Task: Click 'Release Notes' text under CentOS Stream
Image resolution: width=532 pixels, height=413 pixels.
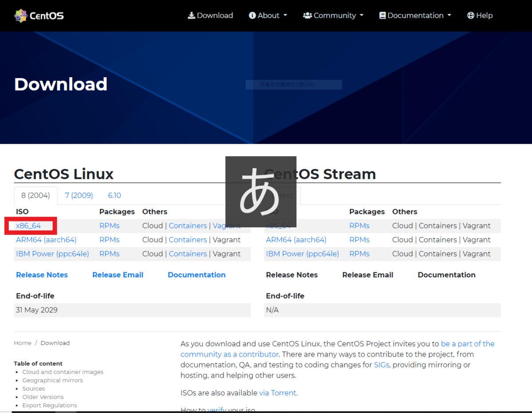Action: [x=292, y=275]
